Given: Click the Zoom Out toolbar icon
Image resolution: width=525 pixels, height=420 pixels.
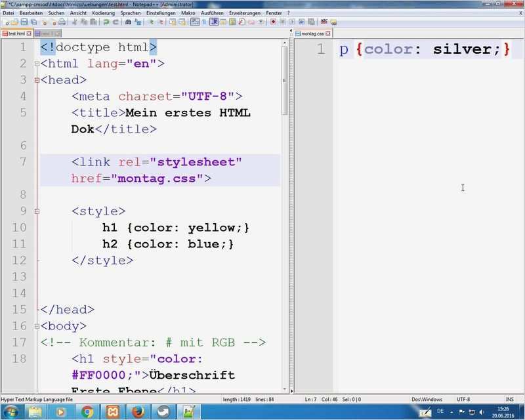Looking at the screenshot, I should (x=160, y=22).
